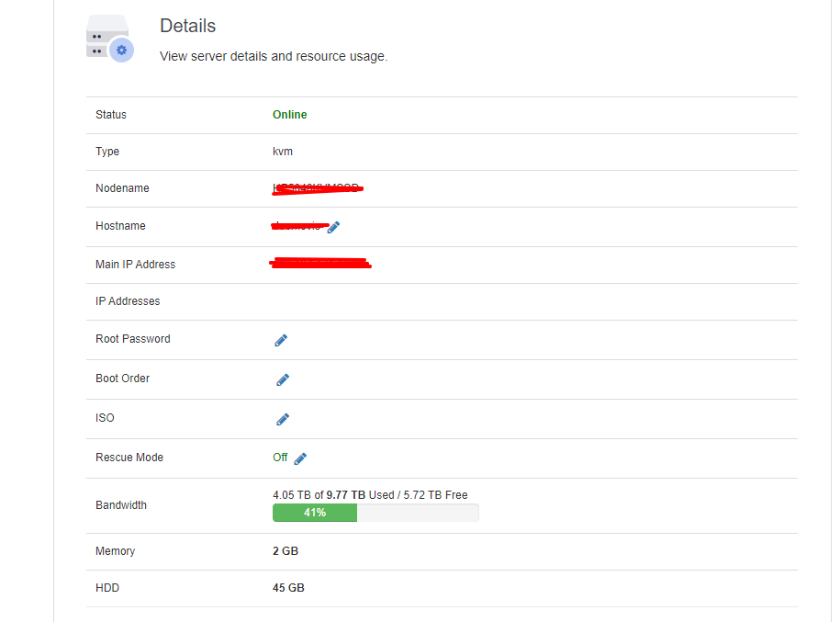Viewport: 840px width, 622px height.
Task: Click the Rescue Mode Off value
Action: coord(280,458)
